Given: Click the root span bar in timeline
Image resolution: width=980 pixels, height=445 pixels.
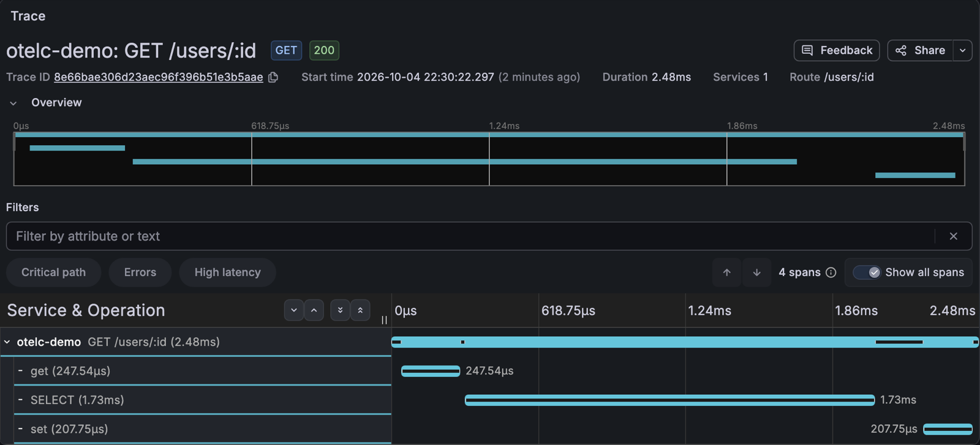Looking at the screenshot, I should tap(685, 342).
